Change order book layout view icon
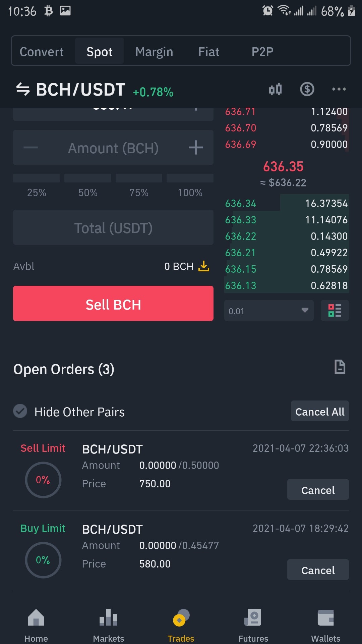This screenshot has width=362, height=644. point(335,310)
